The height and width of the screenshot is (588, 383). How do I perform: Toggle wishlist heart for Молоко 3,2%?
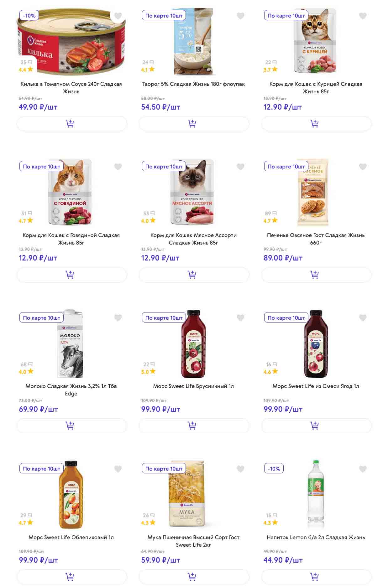coord(118,318)
